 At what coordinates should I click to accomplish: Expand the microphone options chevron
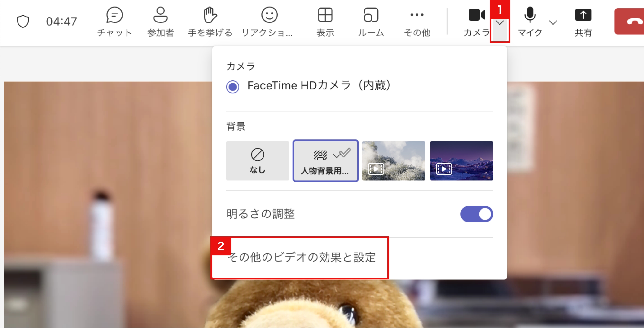553,22
